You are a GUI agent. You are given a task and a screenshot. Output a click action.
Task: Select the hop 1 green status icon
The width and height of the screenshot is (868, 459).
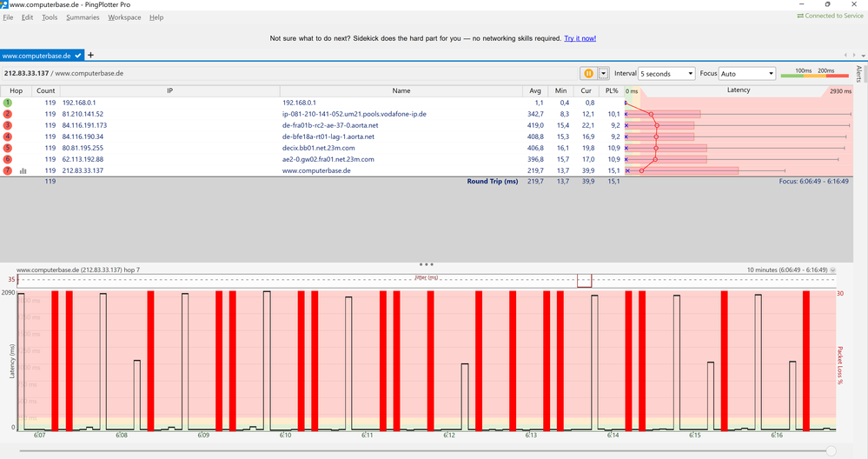(7, 103)
